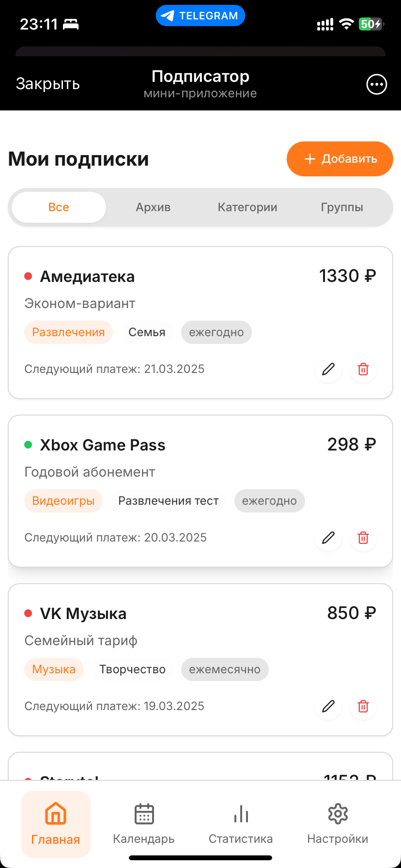Open the Архив tab
This screenshot has height=868, width=401.
(x=153, y=207)
